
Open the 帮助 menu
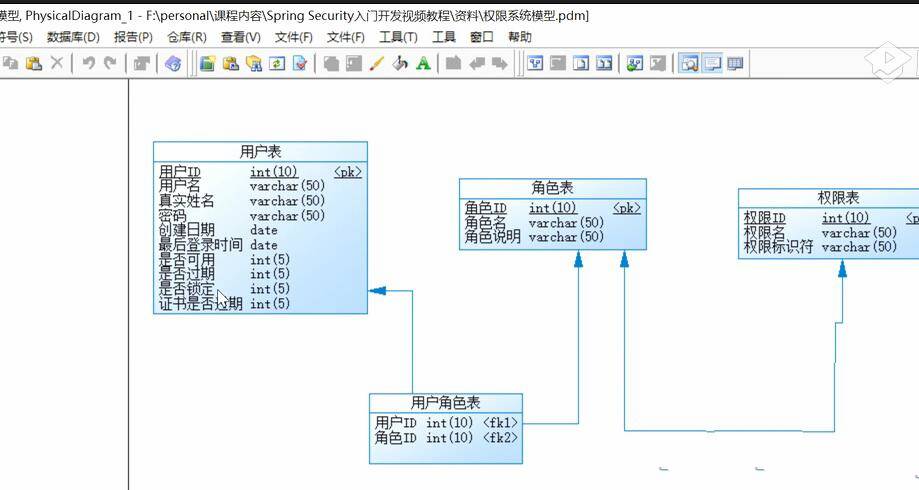[520, 37]
